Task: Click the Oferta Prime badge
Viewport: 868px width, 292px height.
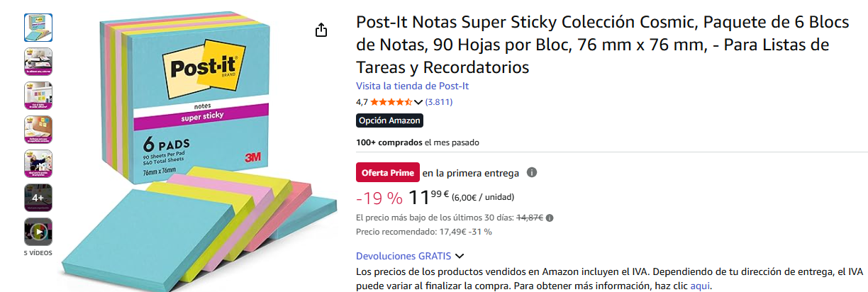Action: point(387,173)
